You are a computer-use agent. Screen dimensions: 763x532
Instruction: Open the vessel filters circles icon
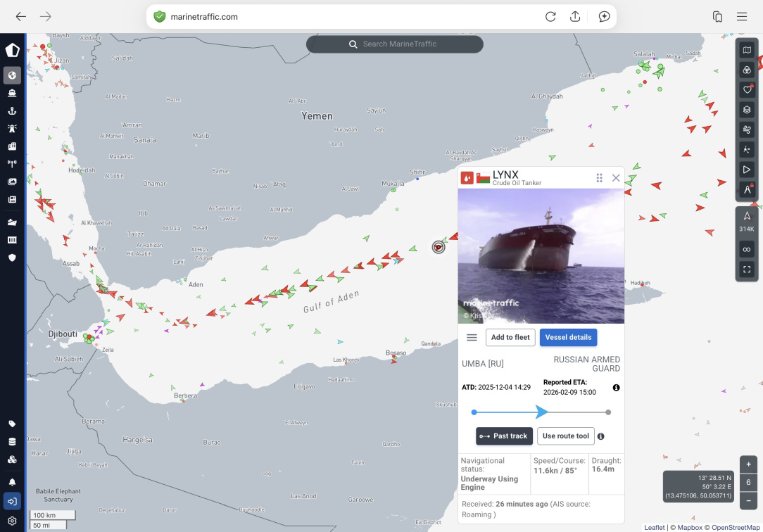point(747,70)
